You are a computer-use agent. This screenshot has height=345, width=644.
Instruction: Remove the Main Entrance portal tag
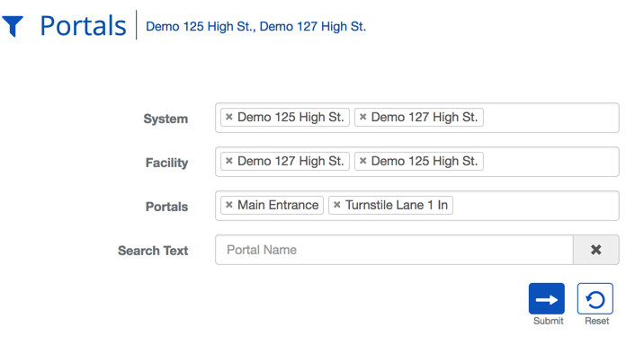[229, 205]
